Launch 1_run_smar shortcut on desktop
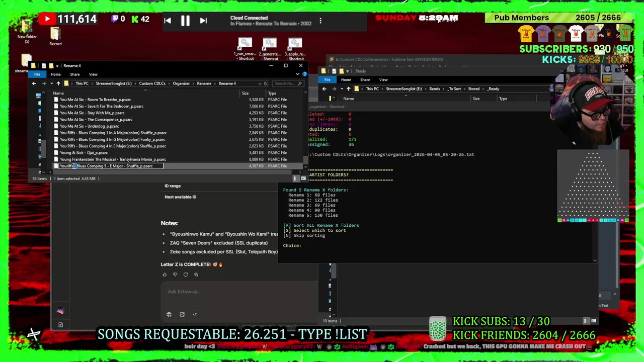The image size is (644, 362). click(245, 49)
